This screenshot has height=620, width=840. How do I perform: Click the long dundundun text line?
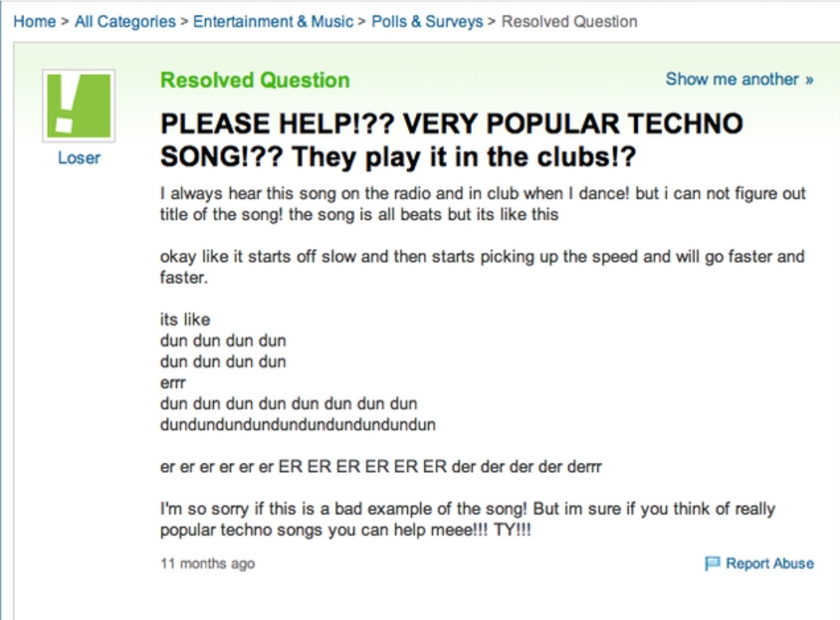click(297, 424)
